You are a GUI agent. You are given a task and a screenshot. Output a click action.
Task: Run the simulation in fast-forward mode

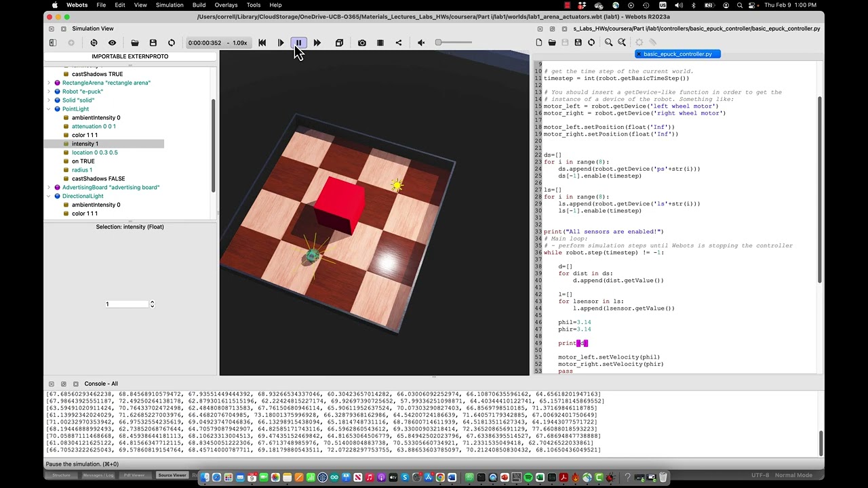[317, 43]
